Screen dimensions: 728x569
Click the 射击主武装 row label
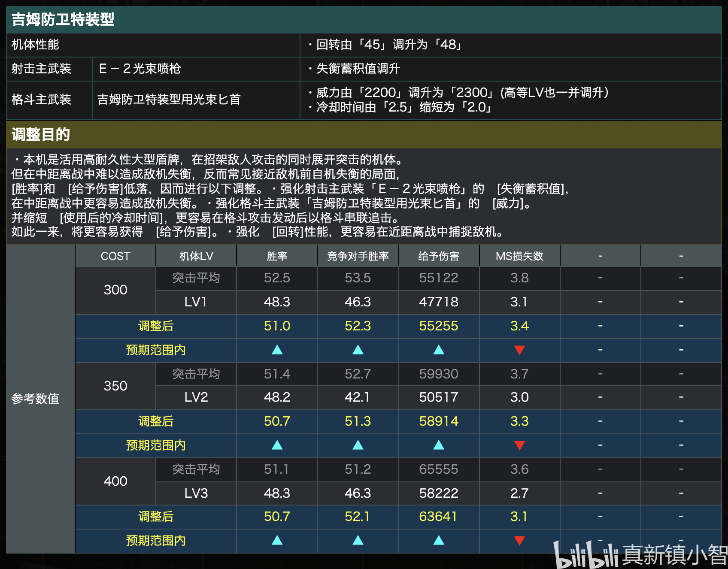point(41,69)
